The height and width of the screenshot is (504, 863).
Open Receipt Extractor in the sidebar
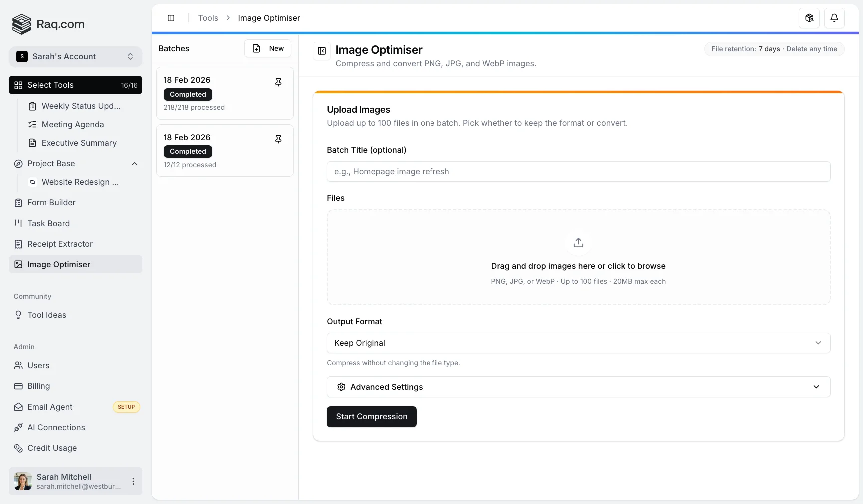[x=60, y=244]
